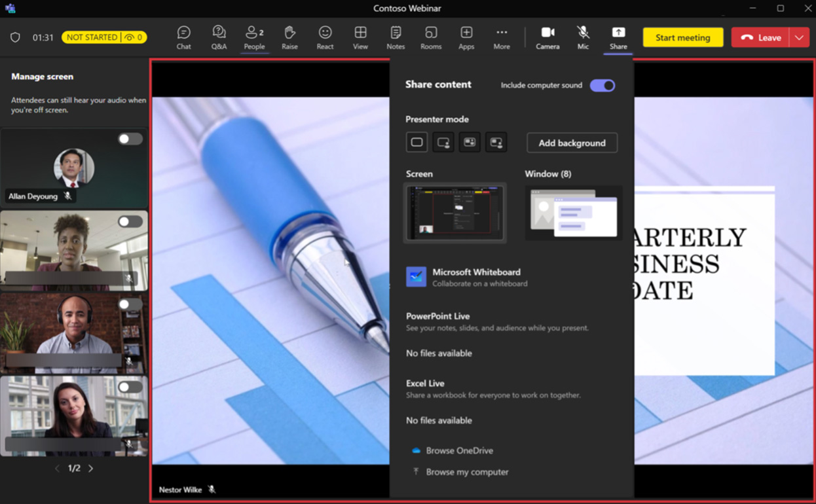Screen dimensions: 816x504
Task: Open the Apps menu
Action: coord(466,37)
